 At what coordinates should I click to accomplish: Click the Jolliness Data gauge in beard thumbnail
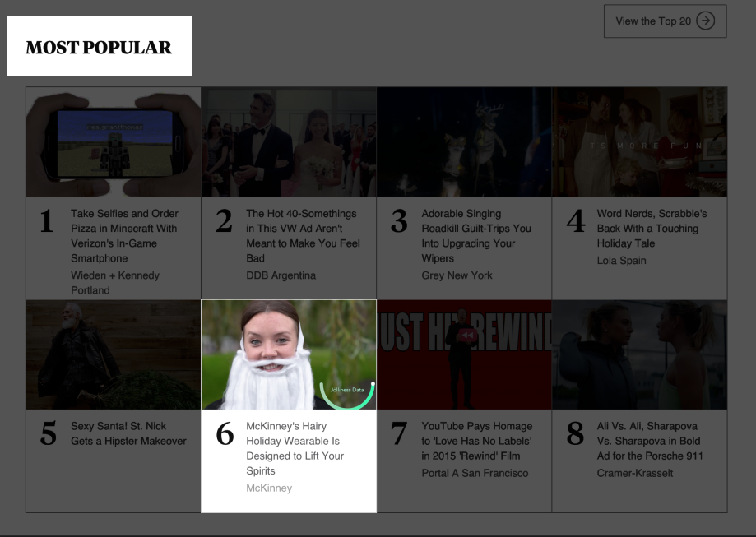click(x=348, y=396)
